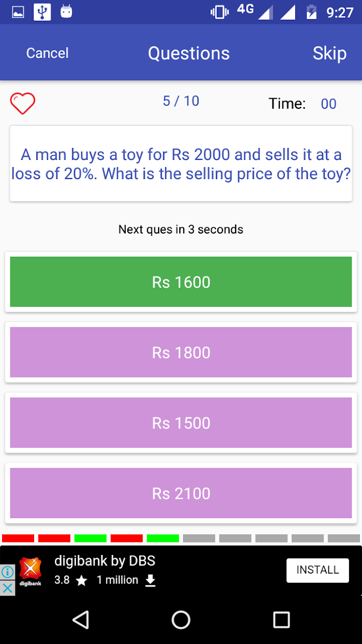Choose the Rs 1800 answer option
362x644 pixels.
pyautogui.click(x=181, y=352)
